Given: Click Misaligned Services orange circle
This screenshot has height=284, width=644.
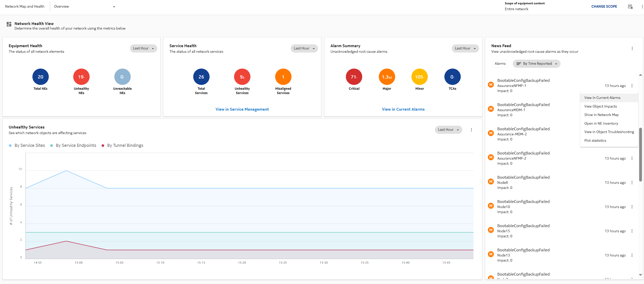Looking at the screenshot, I should tap(283, 77).
